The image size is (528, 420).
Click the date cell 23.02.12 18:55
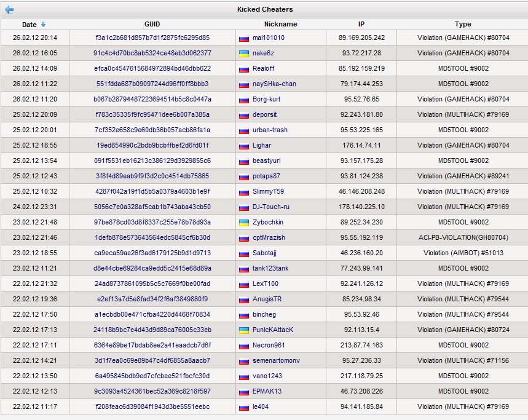pos(35,253)
